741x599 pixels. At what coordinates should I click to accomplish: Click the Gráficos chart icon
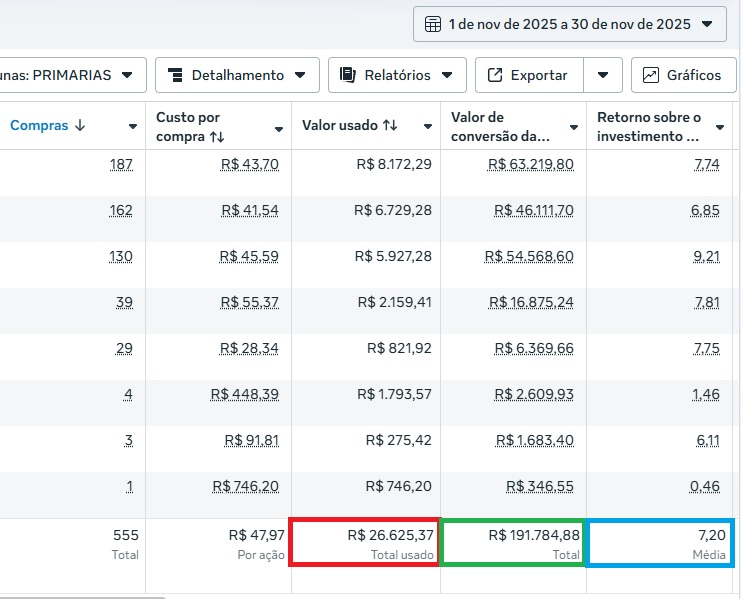pyautogui.click(x=651, y=75)
